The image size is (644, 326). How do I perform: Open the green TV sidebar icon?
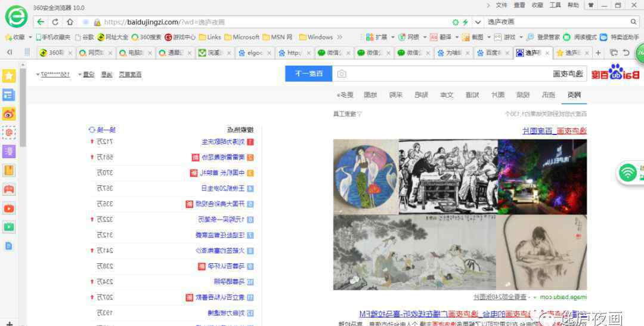coord(9,227)
